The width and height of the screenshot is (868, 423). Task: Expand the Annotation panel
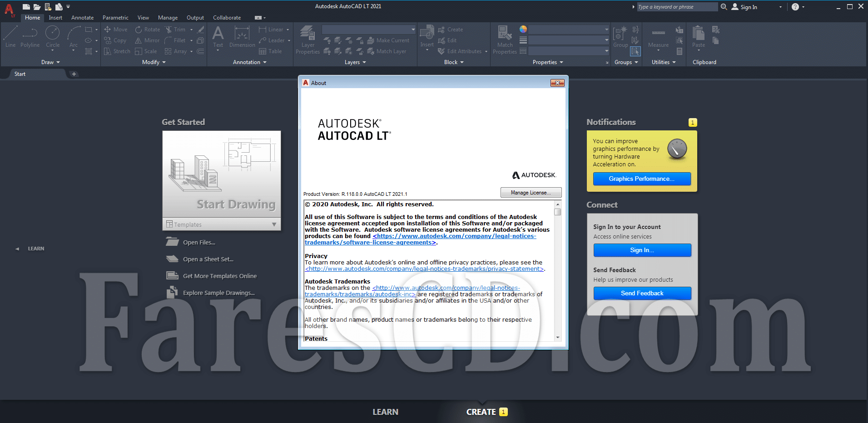click(249, 62)
